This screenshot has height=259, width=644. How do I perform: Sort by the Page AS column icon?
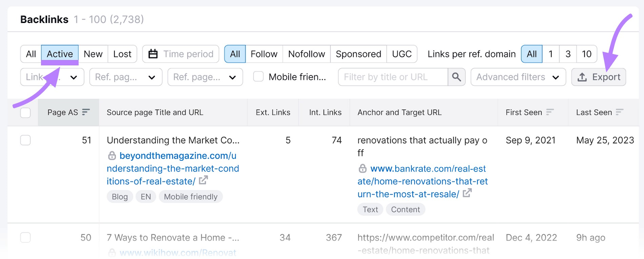[x=86, y=112]
